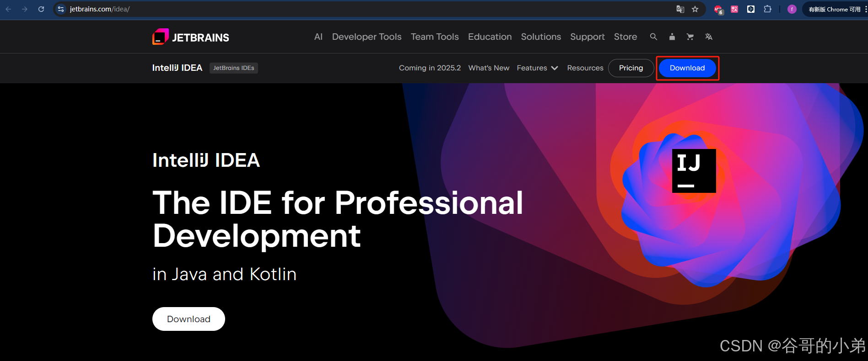Screen dimensions: 868x361
Task: Go back using the browser back arrow
Action: click(x=9, y=9)
